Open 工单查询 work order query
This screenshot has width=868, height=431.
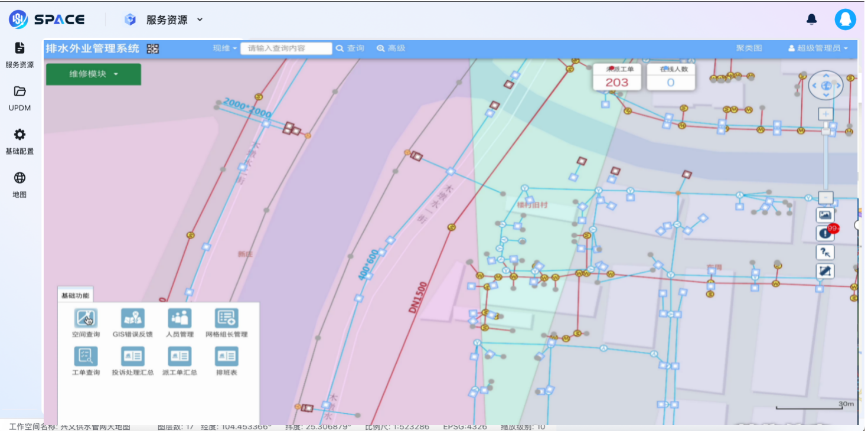[86, 357]
